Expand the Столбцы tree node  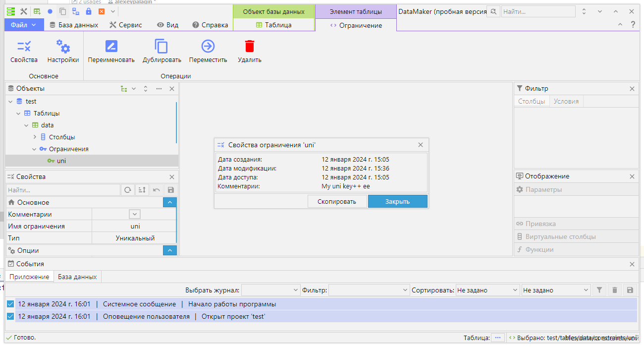coord(35,137)
